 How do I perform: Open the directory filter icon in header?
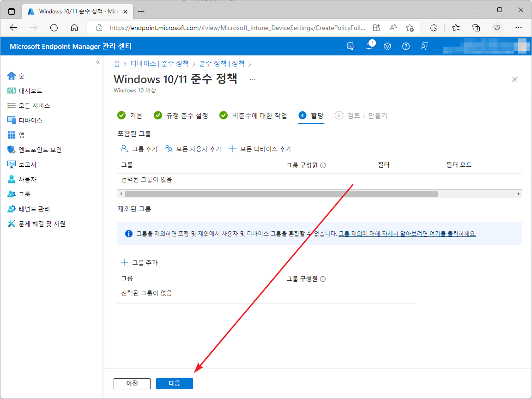click(351, 46)
